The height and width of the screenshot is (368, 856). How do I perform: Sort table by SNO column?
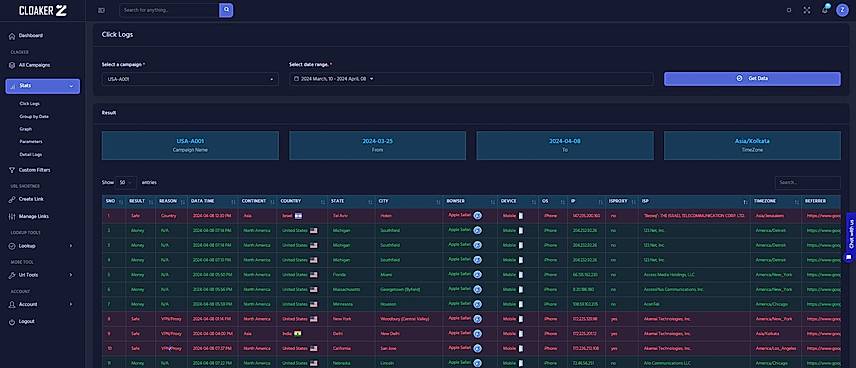tap(114, 201)
